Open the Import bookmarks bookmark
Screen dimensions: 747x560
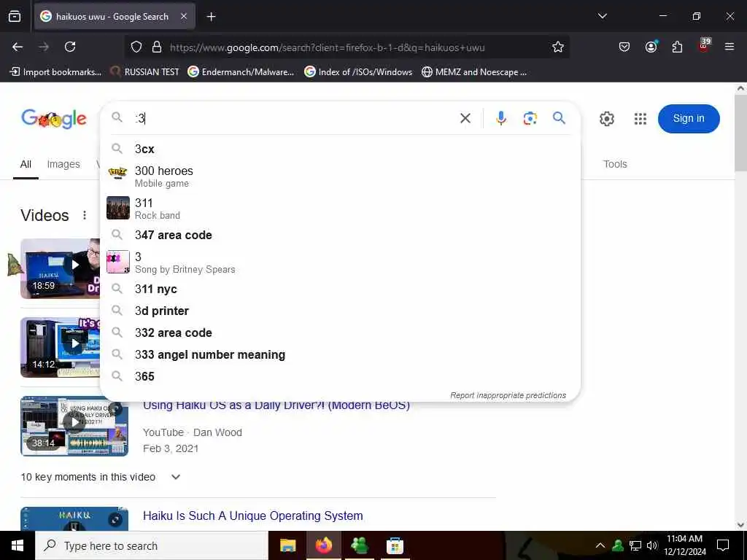(55, 72)
